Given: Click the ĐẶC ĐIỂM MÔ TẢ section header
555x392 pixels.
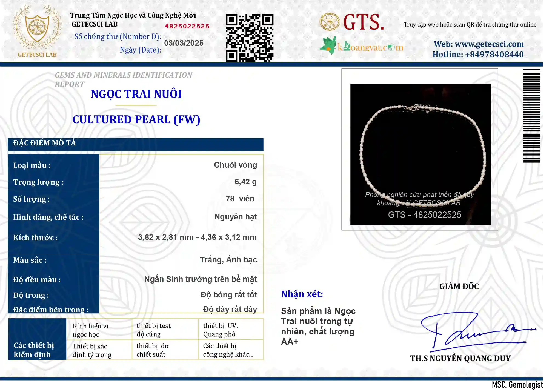Looking at the screenshot, I should 136,143.
